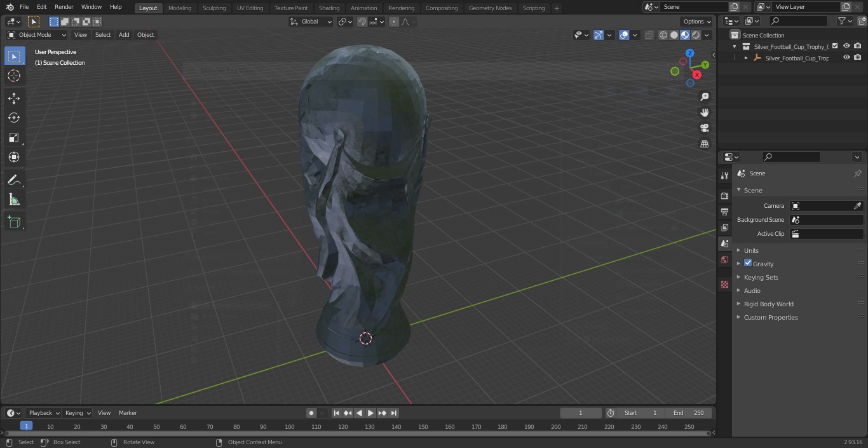Hide Silver_Football_Cup_Trophy collection with eye icon
This screenshot has height=448, width=868.
coord(846,46)
